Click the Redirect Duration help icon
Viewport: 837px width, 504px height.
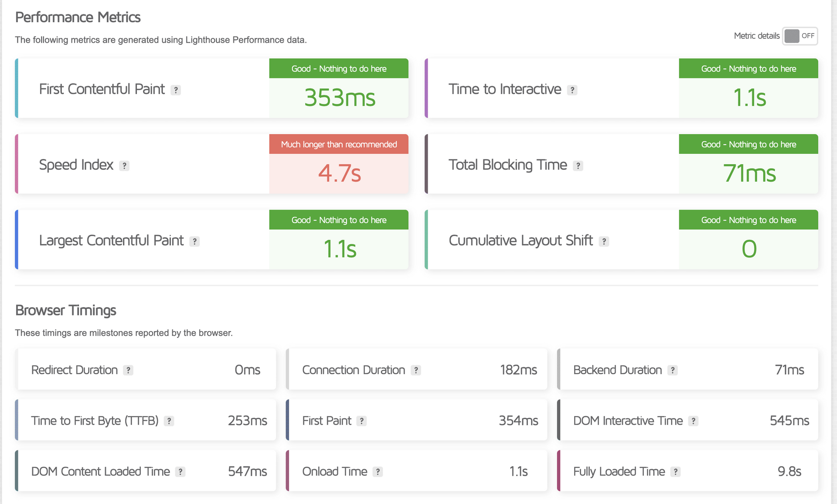coord(128,370)
